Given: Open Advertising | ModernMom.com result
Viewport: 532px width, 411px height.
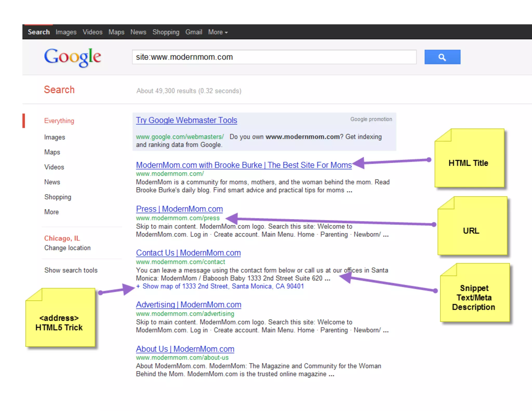Looking at the screenshot, I should tap(188, 305).
